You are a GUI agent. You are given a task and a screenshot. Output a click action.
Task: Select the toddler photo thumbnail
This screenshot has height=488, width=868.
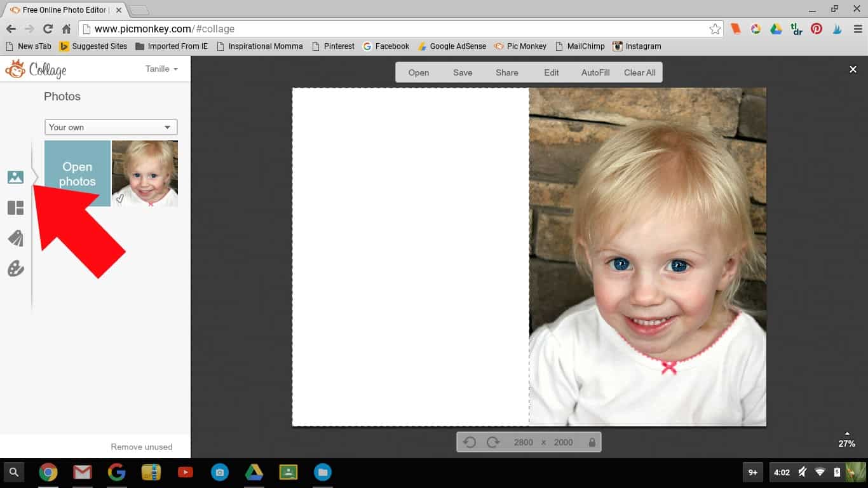tap(145, 173)
